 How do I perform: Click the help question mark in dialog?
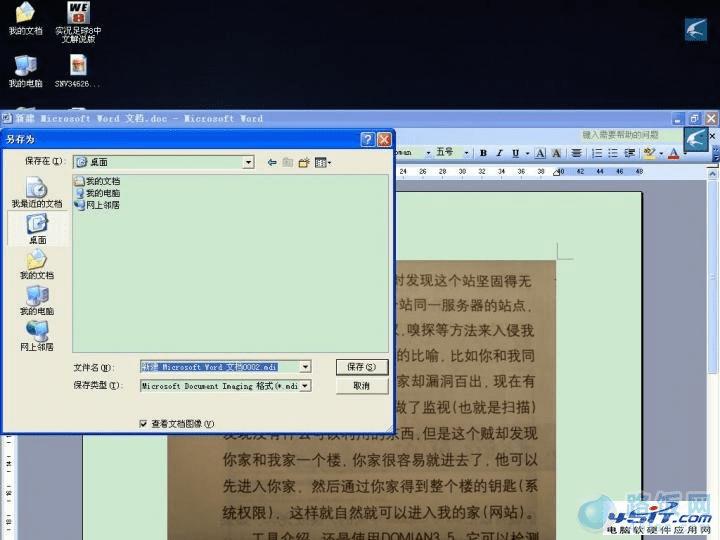367,139
